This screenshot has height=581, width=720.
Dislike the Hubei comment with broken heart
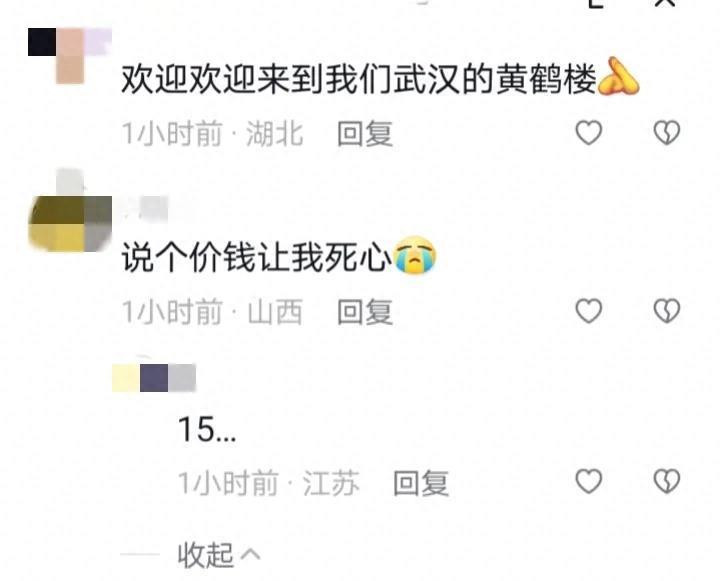tap(667, 133)
